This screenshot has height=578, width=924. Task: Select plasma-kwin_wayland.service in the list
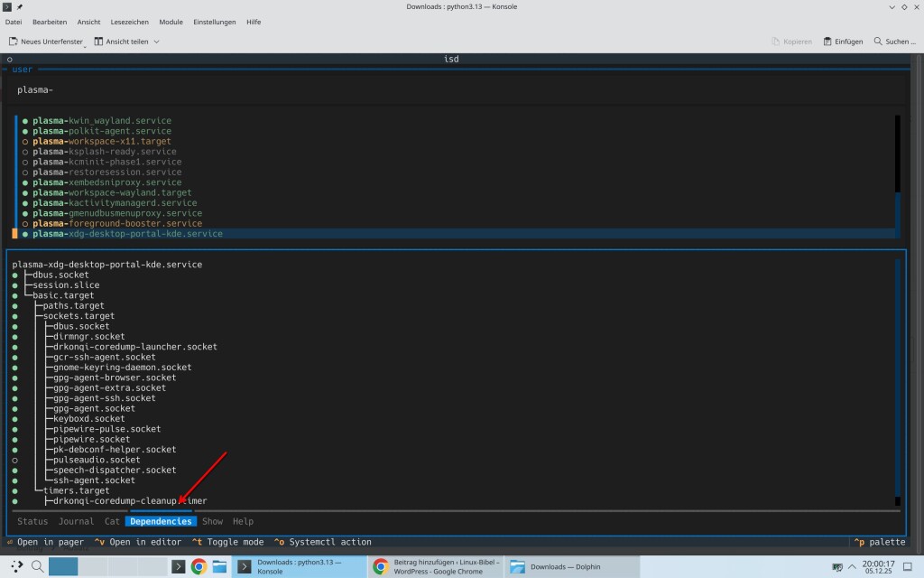point(101,121)
